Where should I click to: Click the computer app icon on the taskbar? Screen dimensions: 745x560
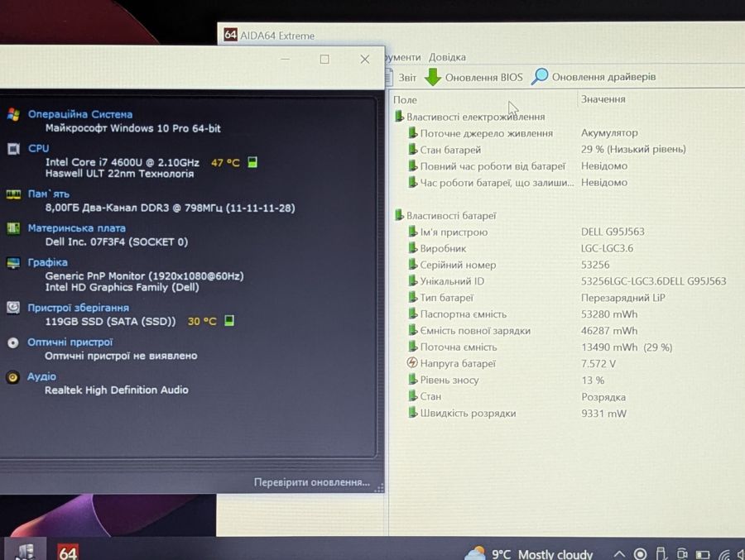click(x=25, y=552)
